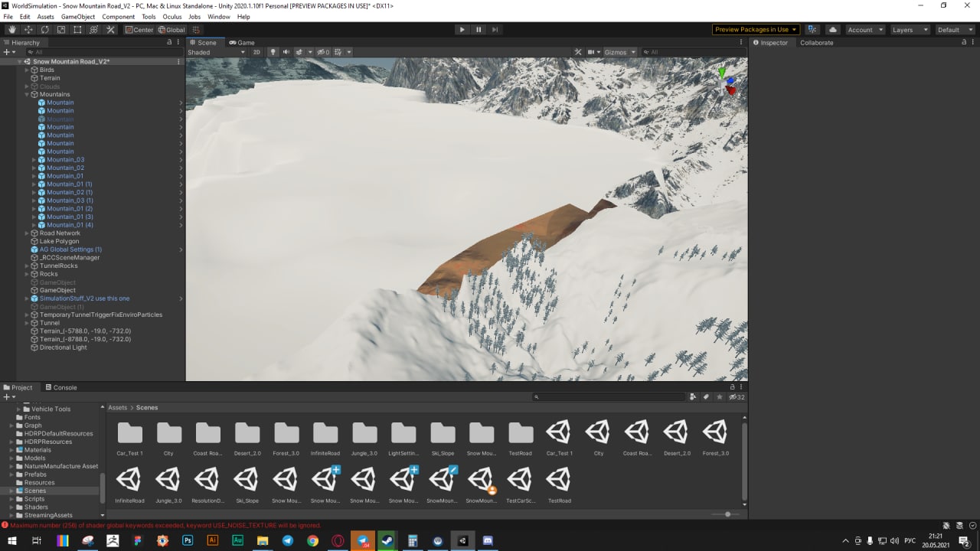Toggle handle rotation Global button
Viewport: 980px width, 551px height.
tap(171, 30)
